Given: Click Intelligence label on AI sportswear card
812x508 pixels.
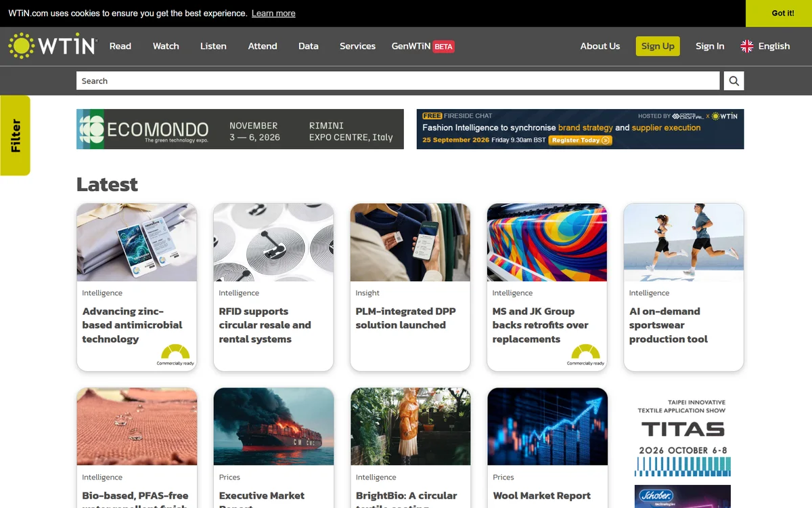Looking at the screenshot, I should coord(649,293).
